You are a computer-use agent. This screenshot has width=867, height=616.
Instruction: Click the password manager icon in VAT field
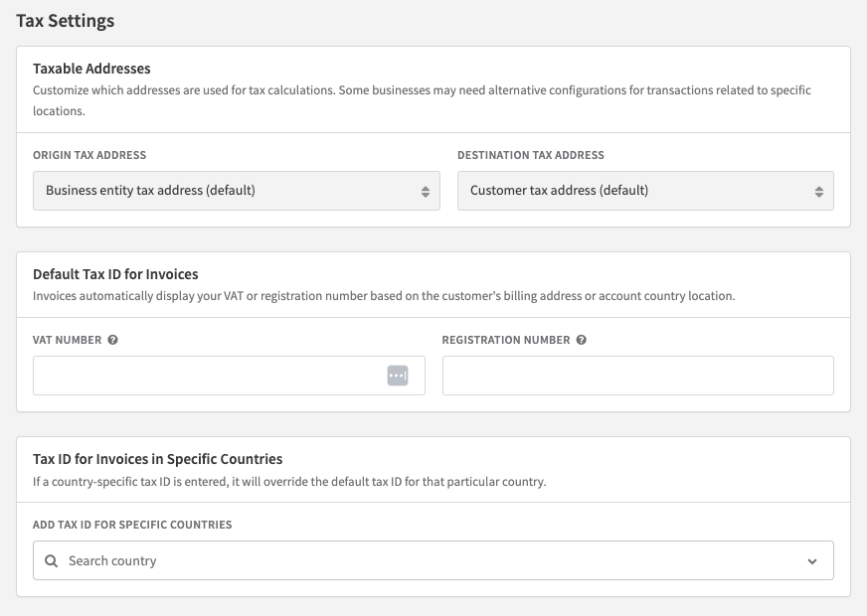point(398,376)
